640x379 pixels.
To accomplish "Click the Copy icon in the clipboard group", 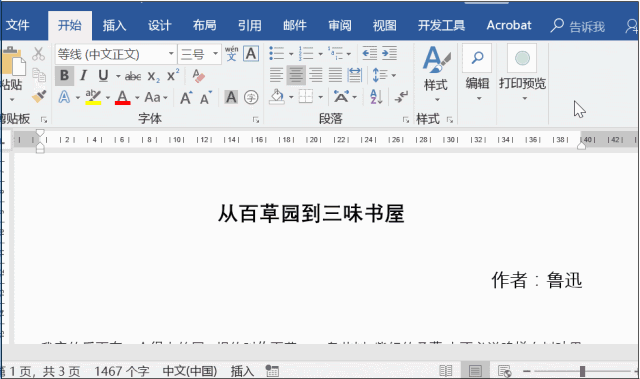I will [x=39, y=75].
